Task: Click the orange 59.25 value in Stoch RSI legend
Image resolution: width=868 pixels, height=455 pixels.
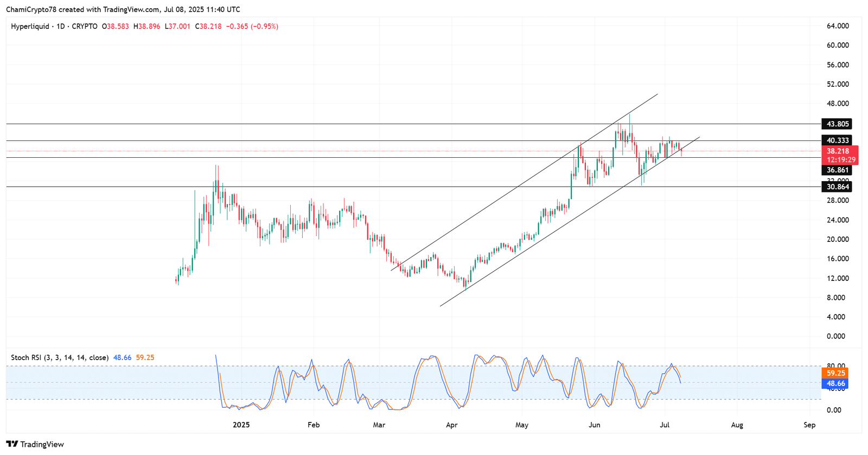Action: (145, 357)
